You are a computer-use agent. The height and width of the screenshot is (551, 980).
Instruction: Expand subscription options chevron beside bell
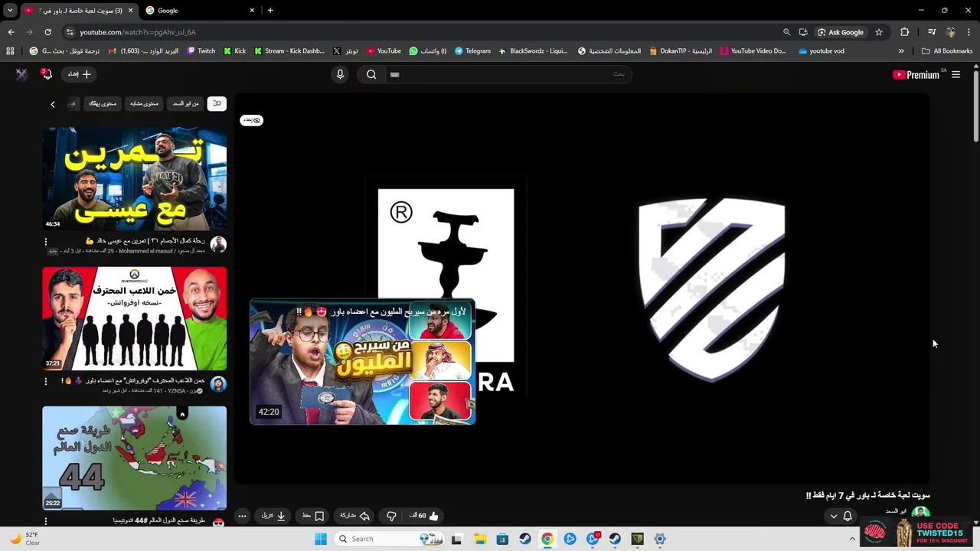point(834,516)
